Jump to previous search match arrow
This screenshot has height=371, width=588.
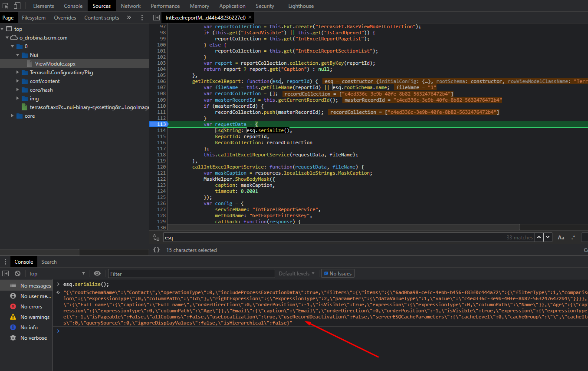(x=539, y=237)
